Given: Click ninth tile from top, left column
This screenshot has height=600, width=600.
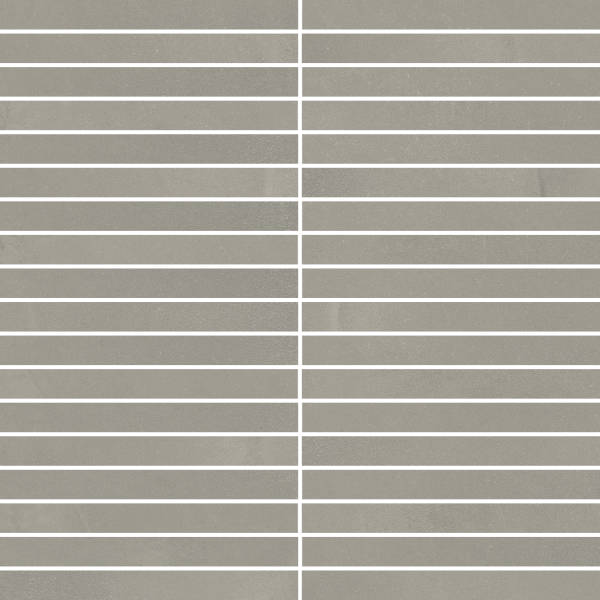Looking at the screenshot, I should [x=150, y=283].
